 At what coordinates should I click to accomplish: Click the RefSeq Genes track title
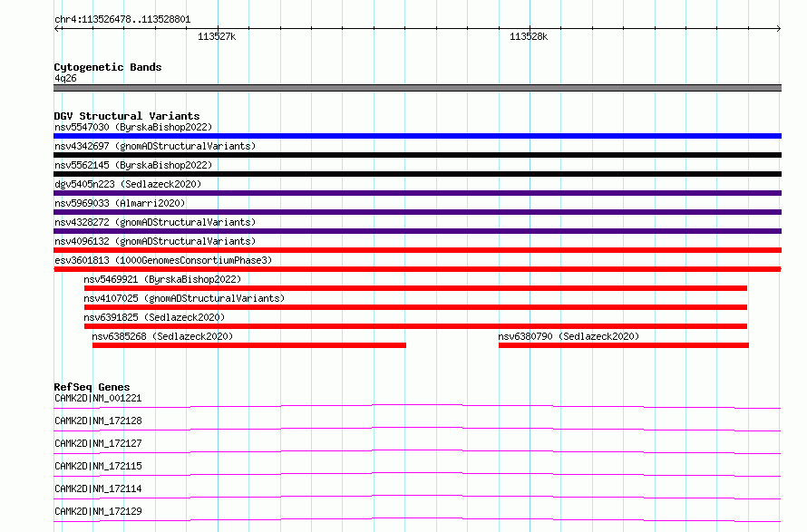coord(92,387)
